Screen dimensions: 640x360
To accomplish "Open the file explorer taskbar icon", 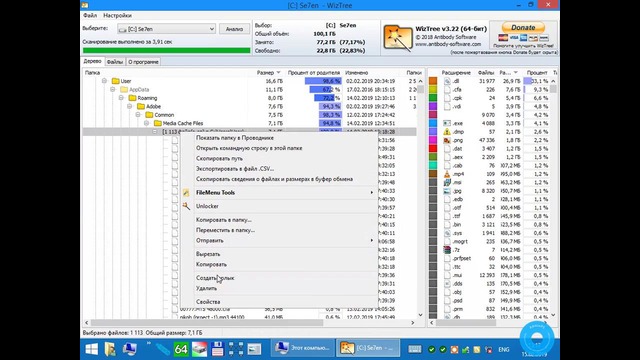I will click(110, 349).
